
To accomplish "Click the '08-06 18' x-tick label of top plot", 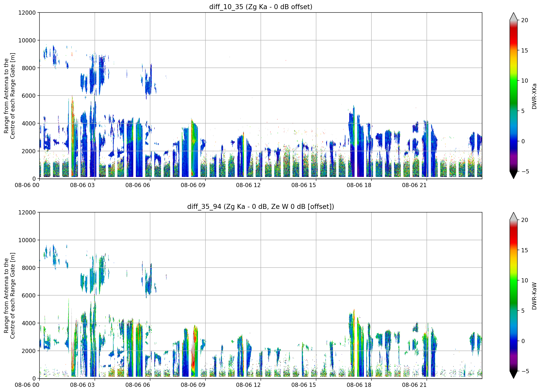I will pos(359,185).
